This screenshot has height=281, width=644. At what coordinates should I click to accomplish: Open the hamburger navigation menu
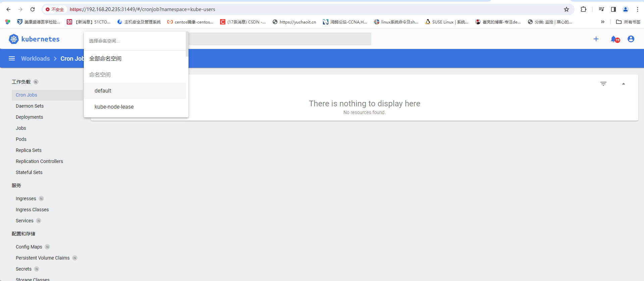click(12, 58)
